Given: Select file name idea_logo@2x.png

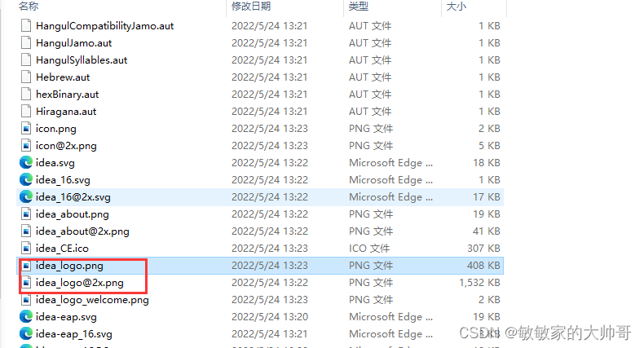Looking at the screenshot, I should click(x=80, y=283).
